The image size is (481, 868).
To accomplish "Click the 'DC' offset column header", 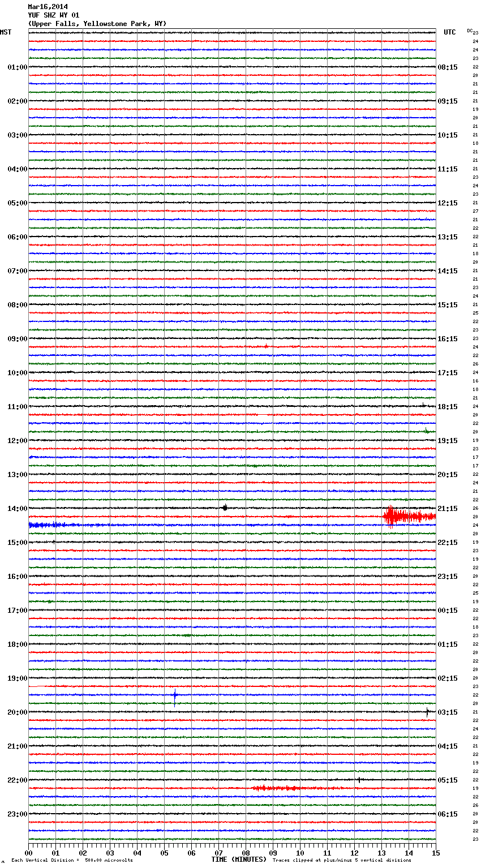I will tap(470, 31).
